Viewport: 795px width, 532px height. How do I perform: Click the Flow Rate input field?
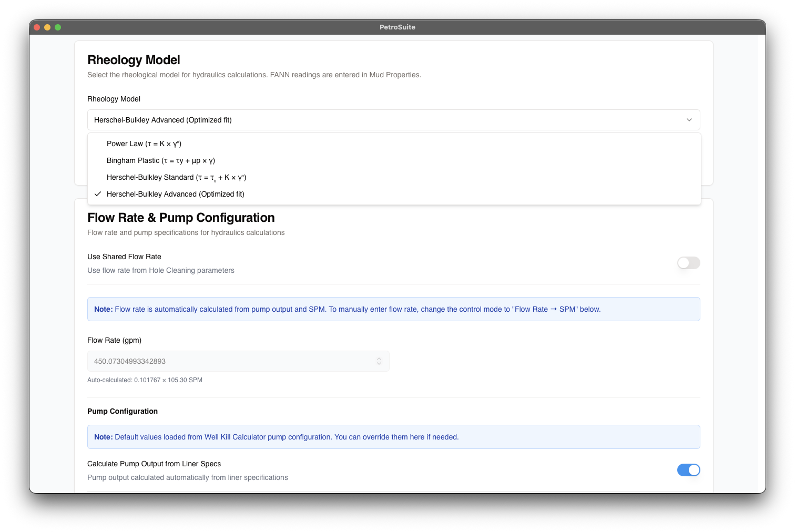point(231,361)
